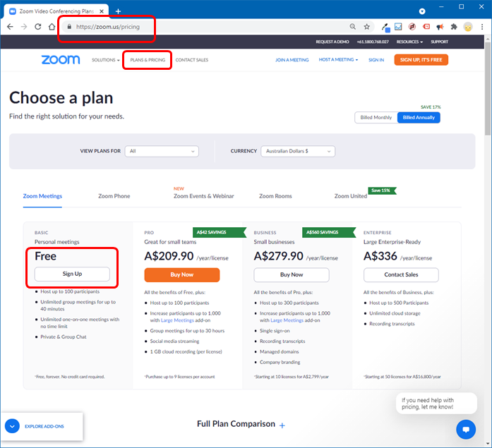Click Sign Up under the Basic plan
Screen dimensions: 492x448
(x=72, y=274)
